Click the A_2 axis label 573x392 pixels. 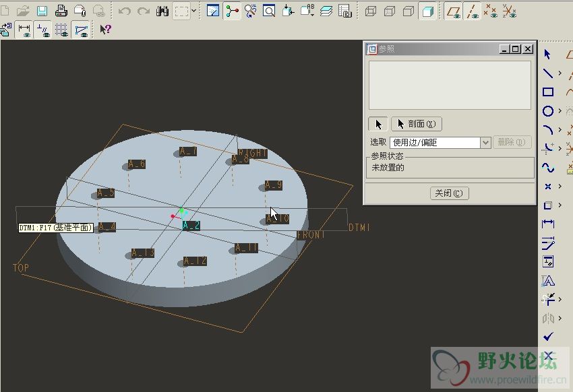(x=191, y=225)
